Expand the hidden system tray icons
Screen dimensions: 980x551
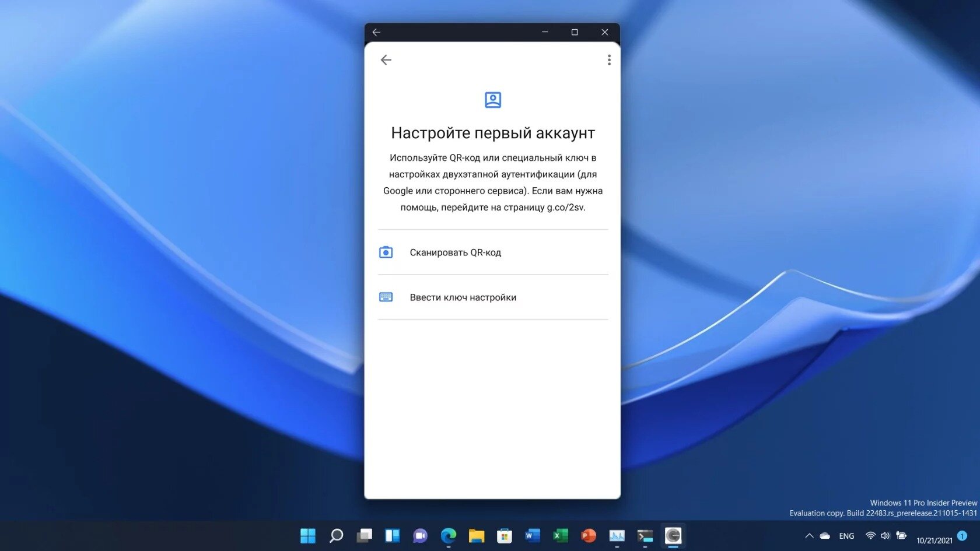[809, 536]
